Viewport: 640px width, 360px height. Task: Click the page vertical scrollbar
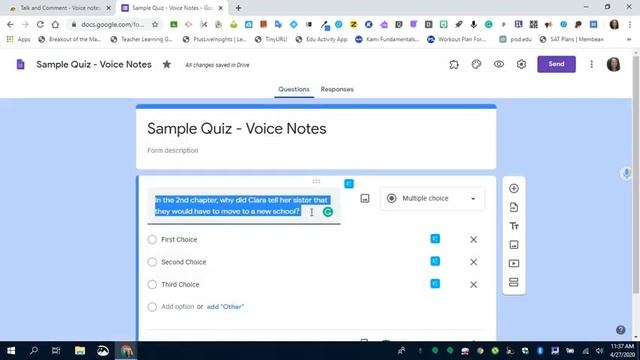click(636, 175)
